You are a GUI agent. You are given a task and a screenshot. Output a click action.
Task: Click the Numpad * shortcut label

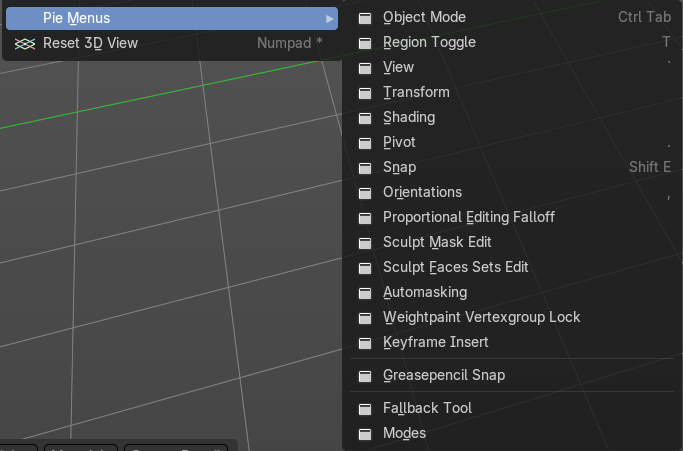pos(290,43)
